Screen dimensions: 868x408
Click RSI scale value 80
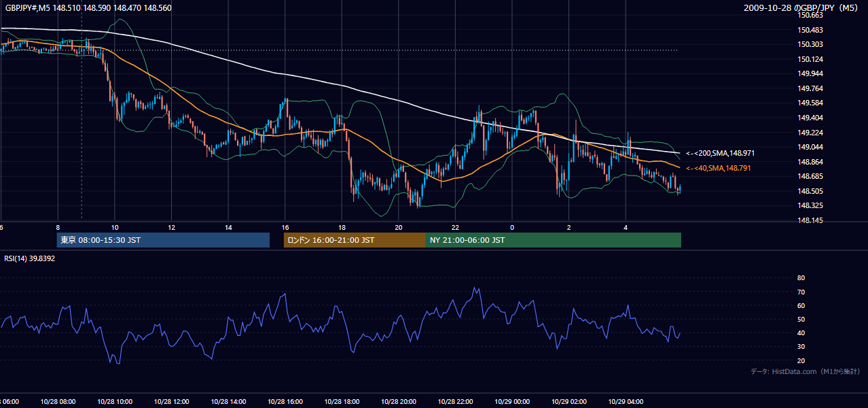point(801,278)
